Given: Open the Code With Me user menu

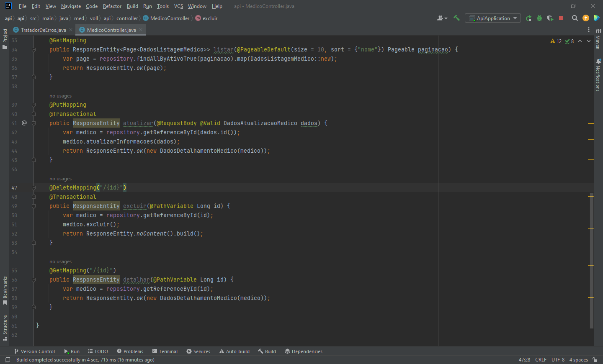Looking at the screenshot, I should coord(442,18).
